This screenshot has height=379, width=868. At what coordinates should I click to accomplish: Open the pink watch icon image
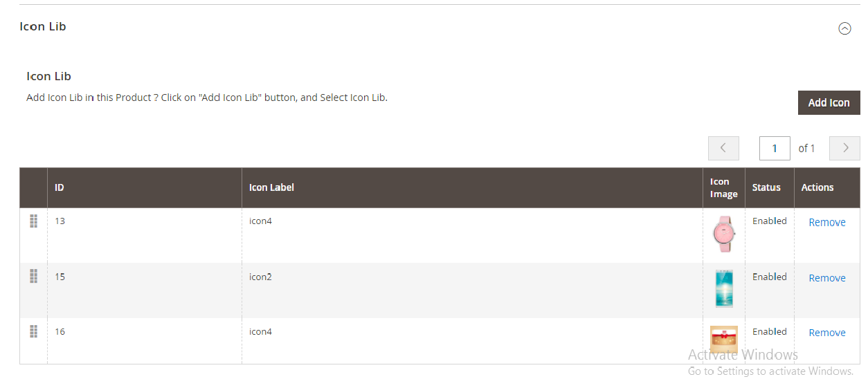724,234
